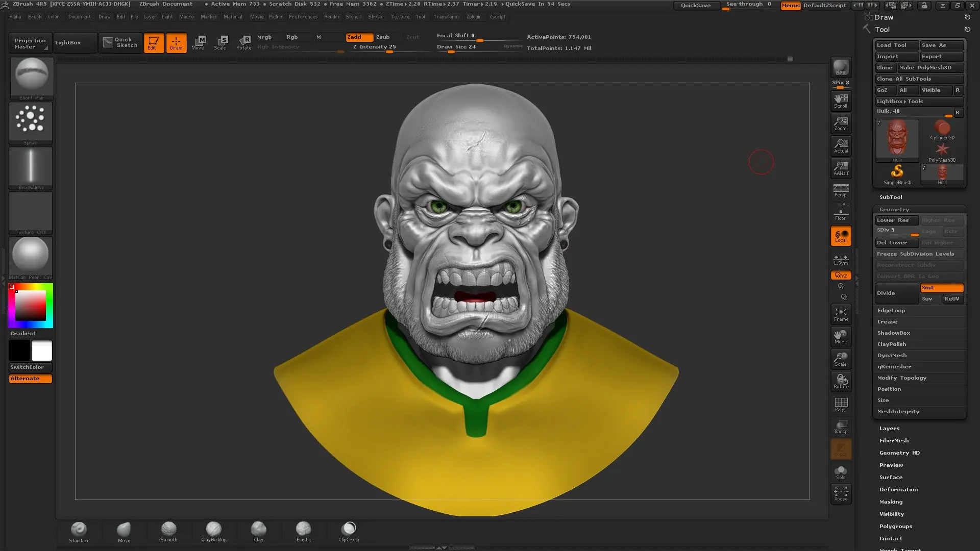Viewport: 980px width, 551px height.
Task: Click the right-shelf Rotate view icon
Action: [x=841, y=381]
